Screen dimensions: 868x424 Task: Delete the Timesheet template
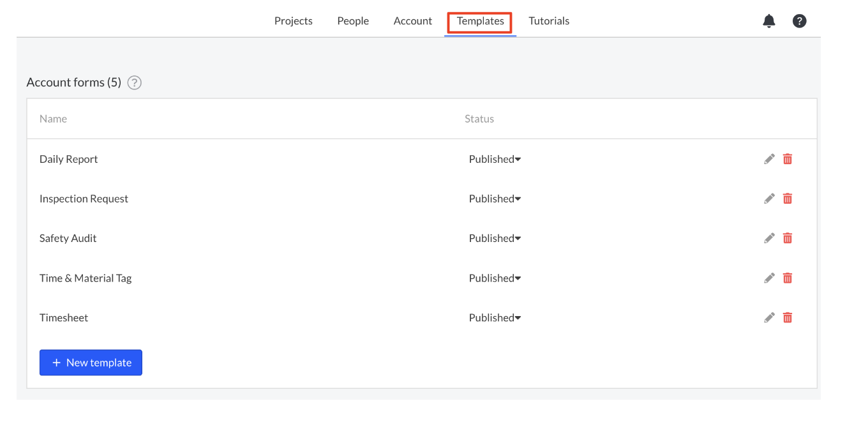[787, 317]
